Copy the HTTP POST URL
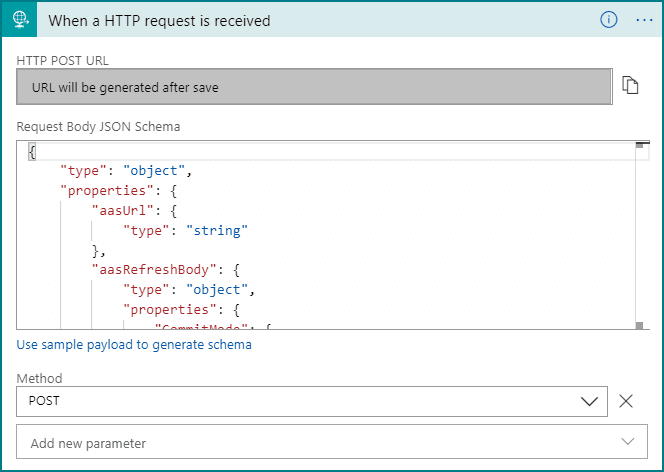 point(630,86)
